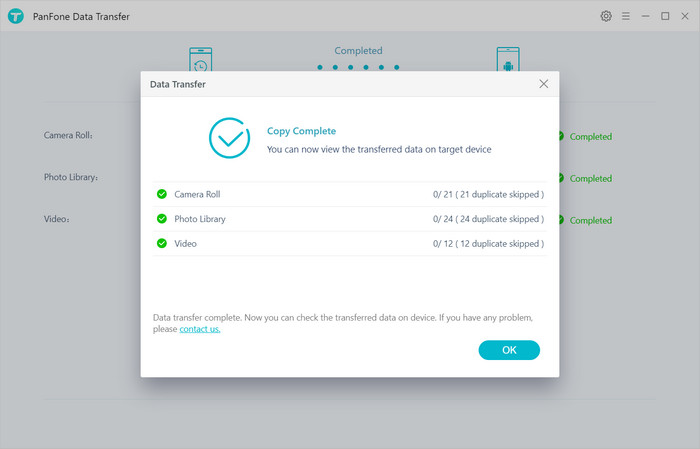This screenshot has height=449, width=700.
Task: Click the Copy Complete heading
Action: (301, 131)
